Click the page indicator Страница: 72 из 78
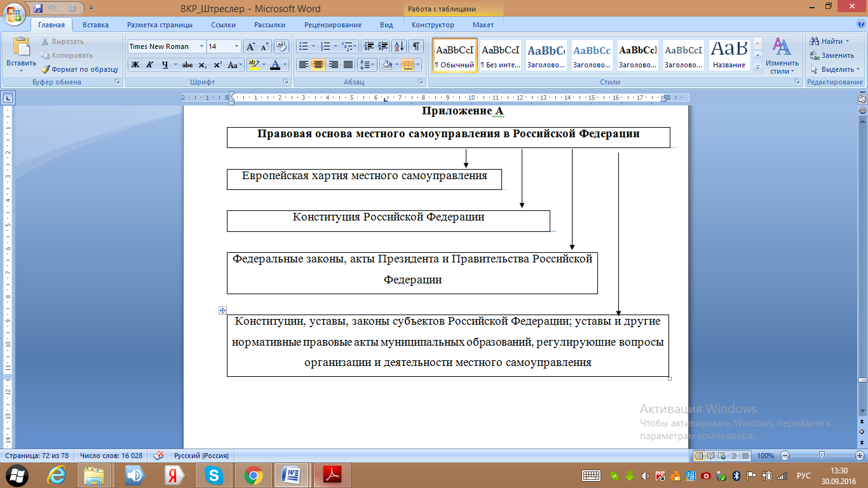Image resolution: width=868 pixels, height=488 pixels. [37, 456]
